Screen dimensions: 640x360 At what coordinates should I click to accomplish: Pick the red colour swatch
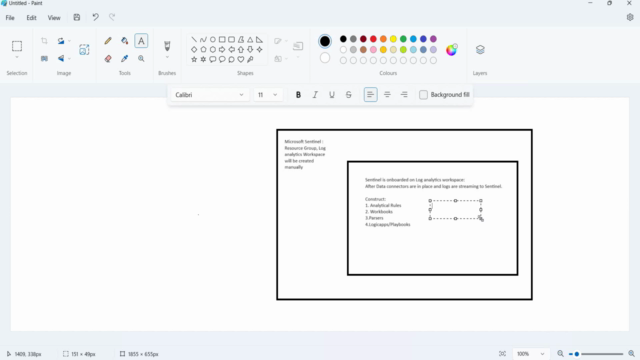(x=373, y=39)
